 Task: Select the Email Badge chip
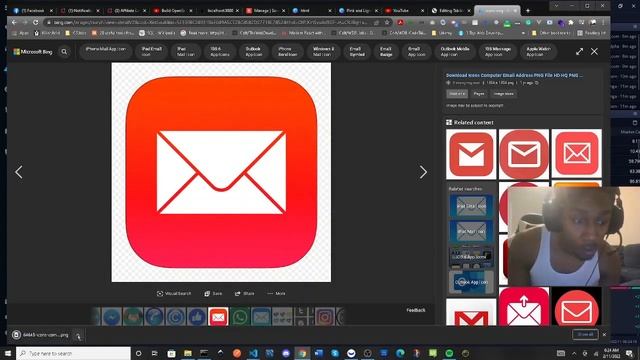click(386, 51)
